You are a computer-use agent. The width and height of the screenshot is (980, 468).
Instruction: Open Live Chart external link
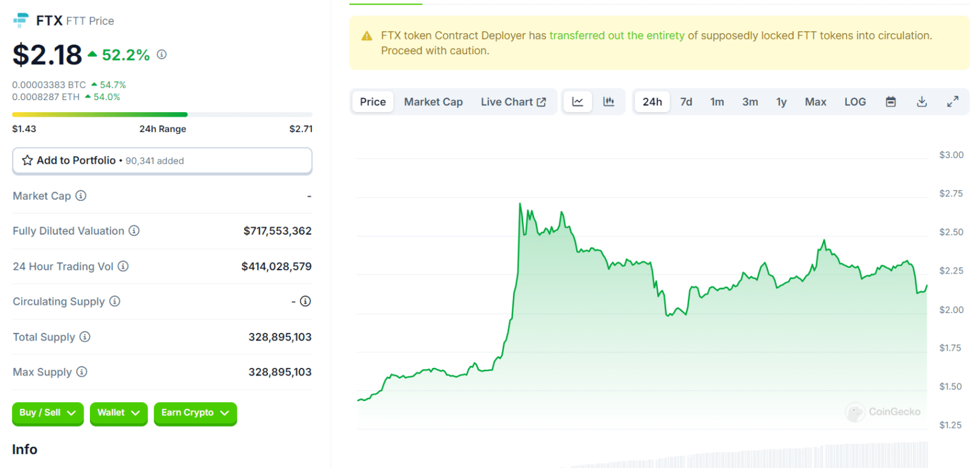pos(514,102)
